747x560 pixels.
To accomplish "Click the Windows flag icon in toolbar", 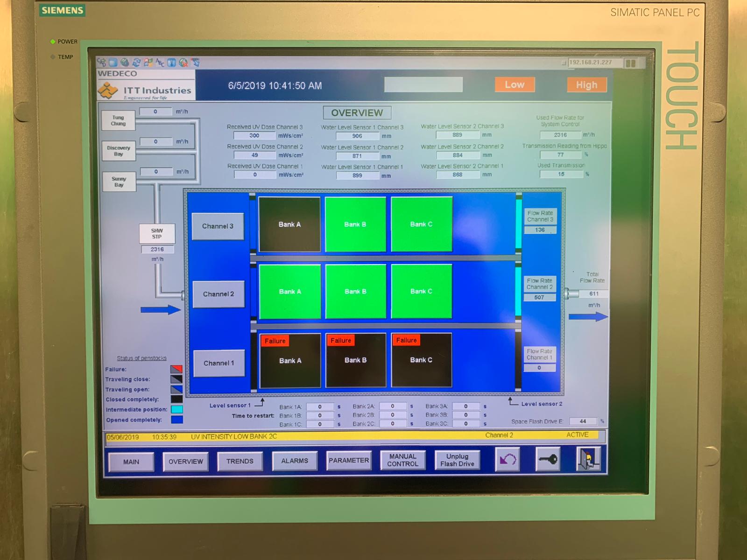I will tap(148, 63).
